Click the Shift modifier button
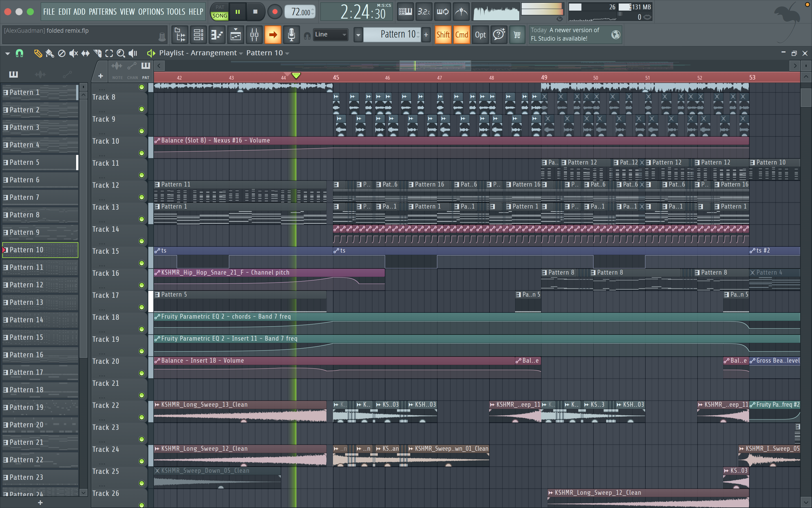This screenshot has height=508, width=812. click(443, 35)
